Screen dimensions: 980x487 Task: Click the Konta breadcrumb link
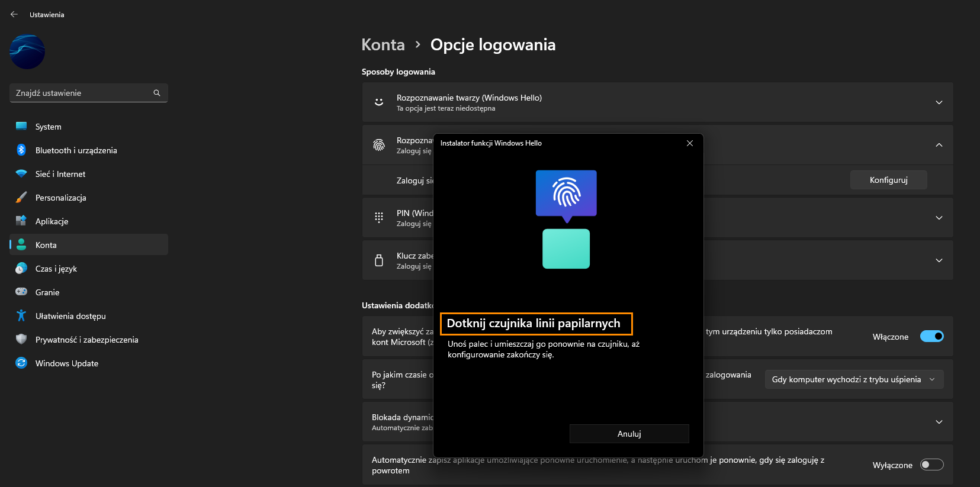383,45
